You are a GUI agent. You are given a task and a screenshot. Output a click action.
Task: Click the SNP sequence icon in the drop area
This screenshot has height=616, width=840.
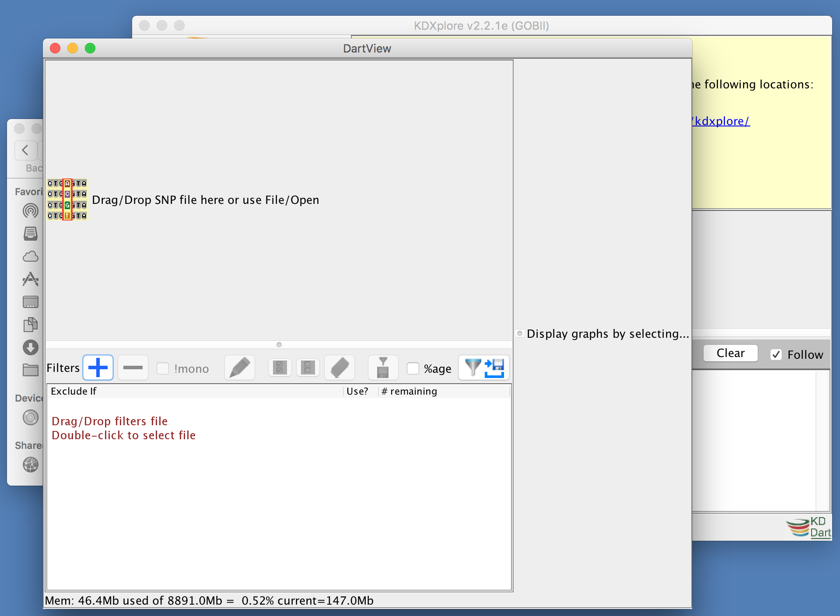click(x=67, y=199)
